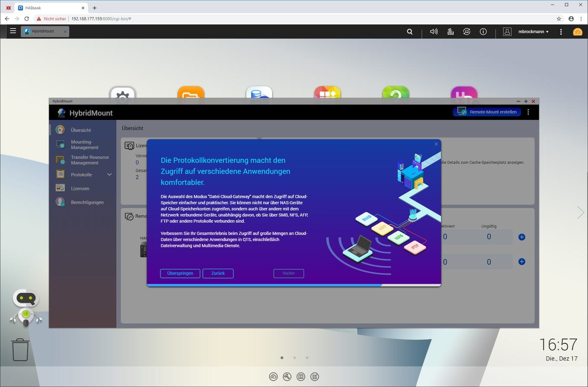Screen dimensions: 588x387
Task: Reload the browser page
Action: [x=27, y=19]
